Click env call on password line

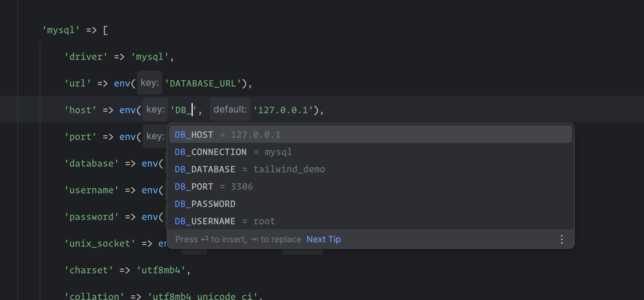pos(150,217)
